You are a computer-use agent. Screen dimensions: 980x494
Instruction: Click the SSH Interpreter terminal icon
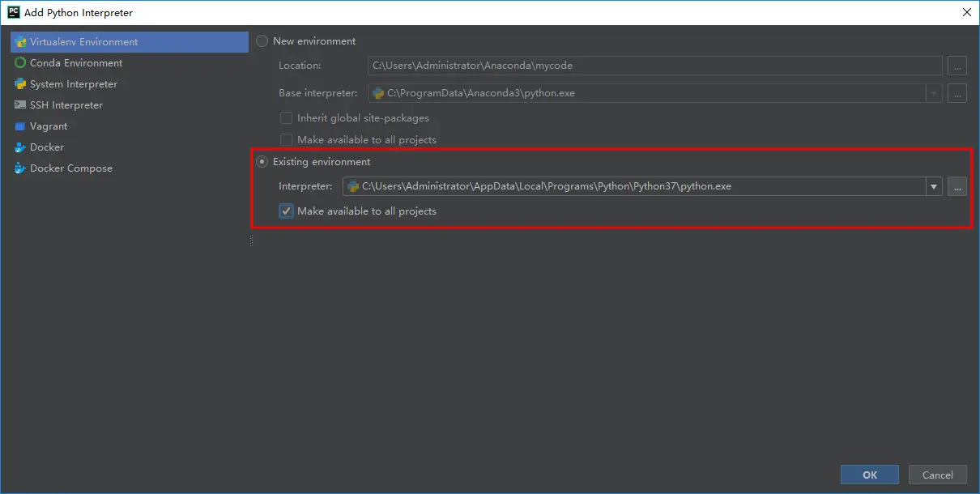[x=20, y=105]
